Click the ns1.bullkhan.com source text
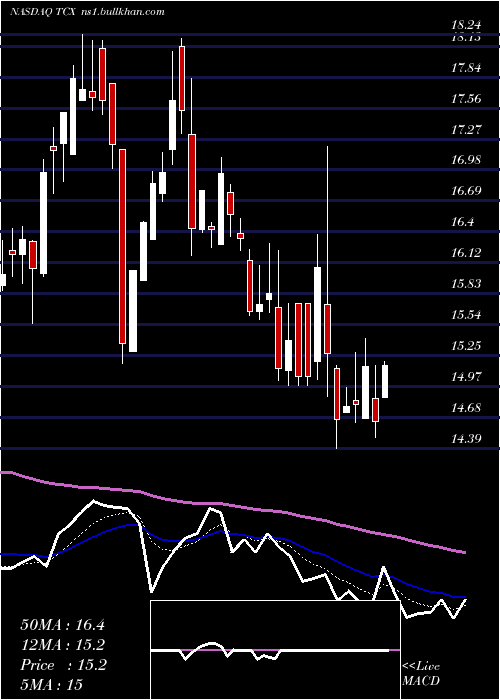The image size is (500, 700). 122,11
